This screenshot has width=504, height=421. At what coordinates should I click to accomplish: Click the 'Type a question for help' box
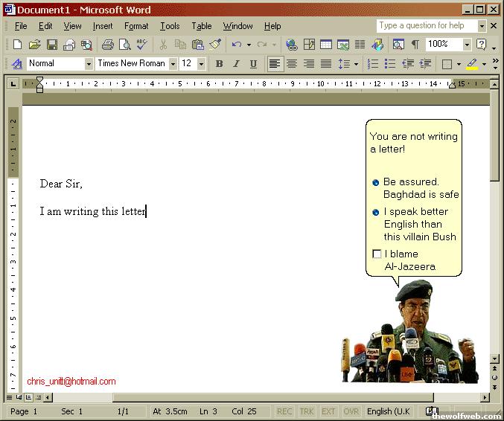[426, 25]
